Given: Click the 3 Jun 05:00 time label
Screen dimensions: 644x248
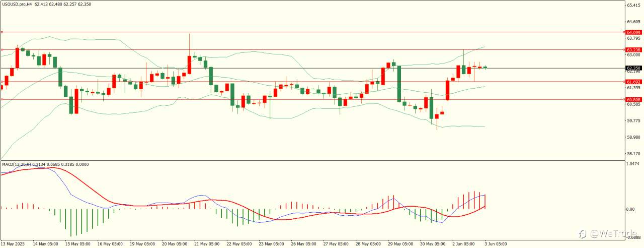Looking at the screenshot, I should click(495, 244).
